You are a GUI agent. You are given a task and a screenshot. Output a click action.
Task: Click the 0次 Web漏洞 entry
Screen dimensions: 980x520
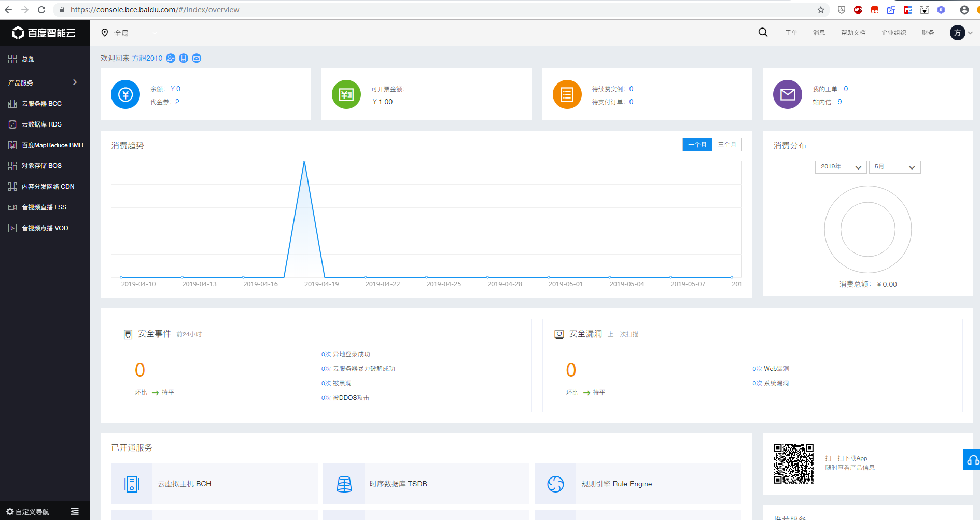click(x=771, y=369)
